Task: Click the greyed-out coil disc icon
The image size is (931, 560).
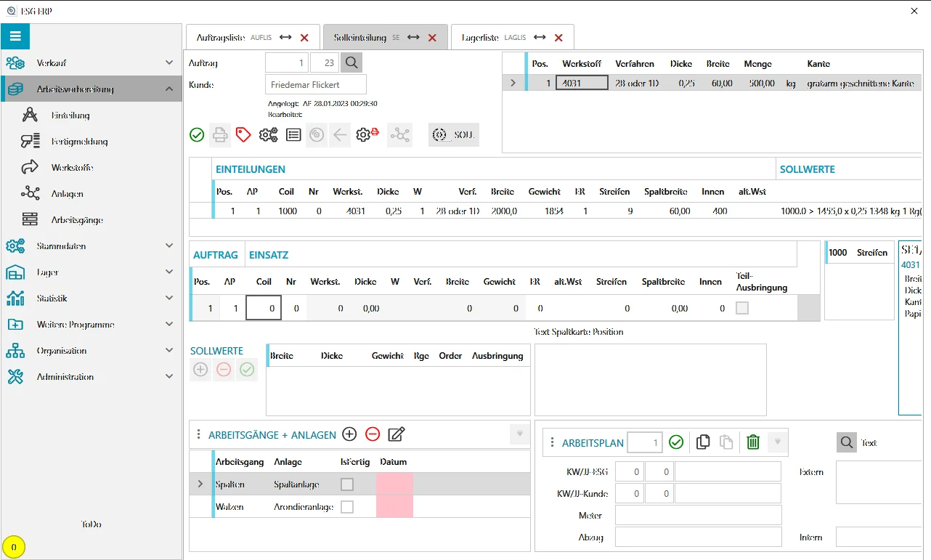Action: pos(316,134)
